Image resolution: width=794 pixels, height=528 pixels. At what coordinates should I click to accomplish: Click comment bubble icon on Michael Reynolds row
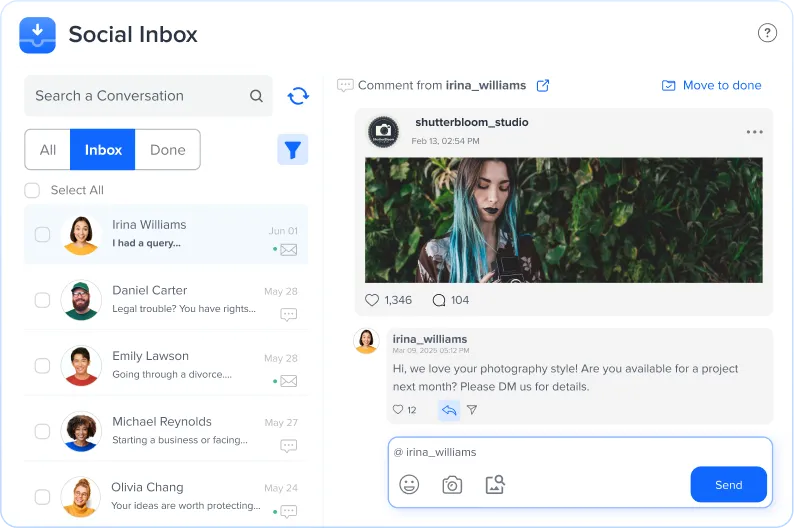pyautogui.click(x=289, y=446)
